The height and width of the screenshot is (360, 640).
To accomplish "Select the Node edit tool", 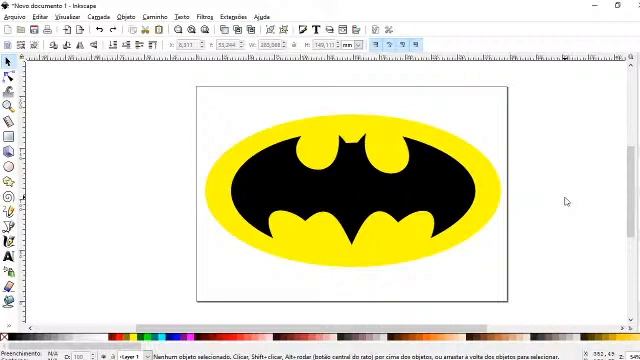I will pyautogui.click(x=8, y=77).
